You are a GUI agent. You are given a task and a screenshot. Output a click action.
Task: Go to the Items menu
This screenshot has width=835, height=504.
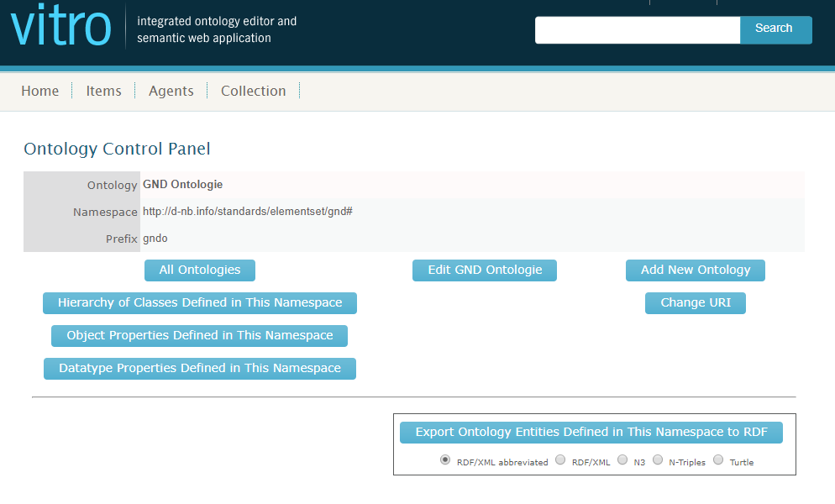(103, 91)
